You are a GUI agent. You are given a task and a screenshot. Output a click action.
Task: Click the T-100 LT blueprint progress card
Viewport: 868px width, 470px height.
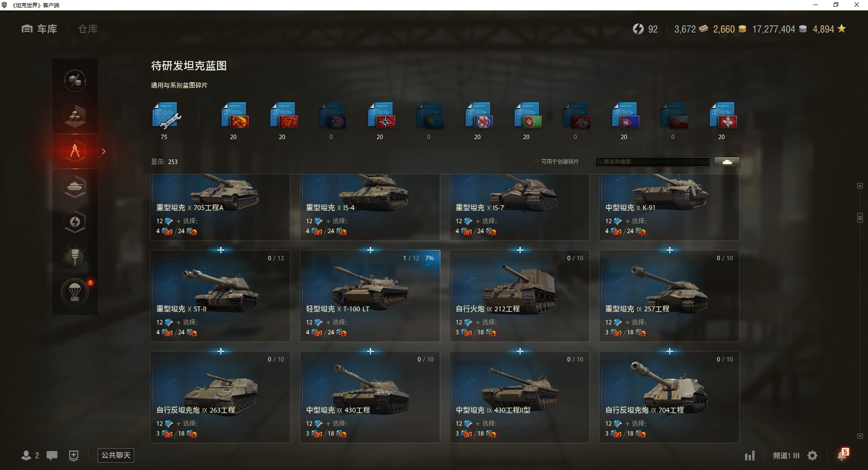[370, 296]
